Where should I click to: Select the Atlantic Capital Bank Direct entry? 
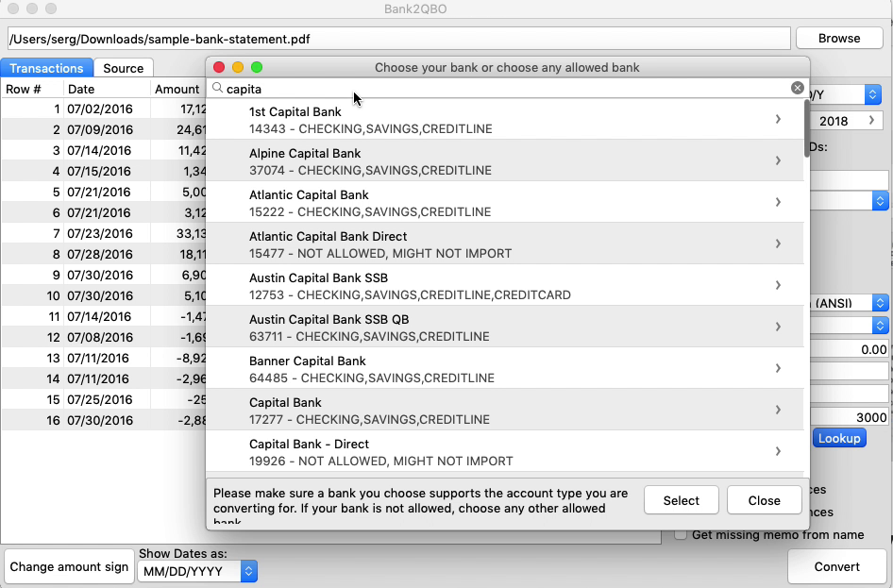pos(505,244)
